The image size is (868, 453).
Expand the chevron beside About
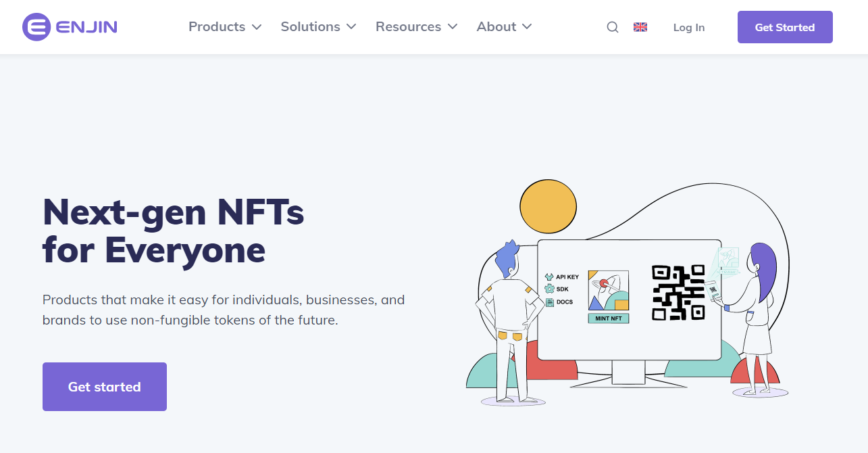(x=527, y=27)
